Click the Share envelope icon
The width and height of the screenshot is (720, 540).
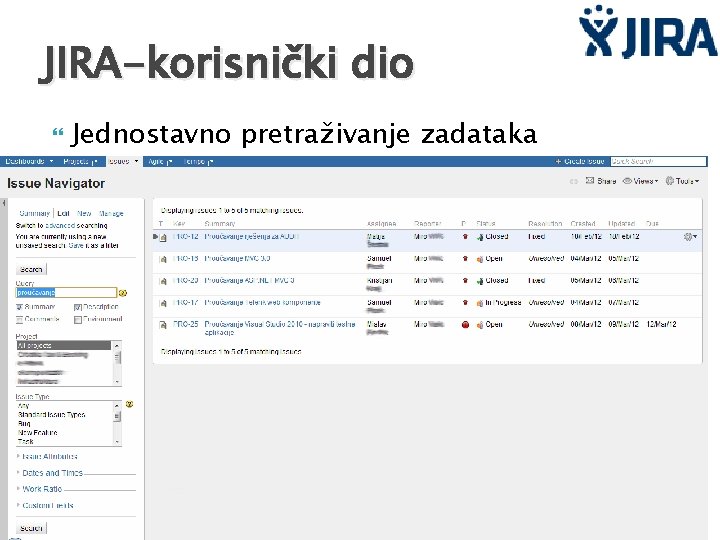[x=590, y=180]
